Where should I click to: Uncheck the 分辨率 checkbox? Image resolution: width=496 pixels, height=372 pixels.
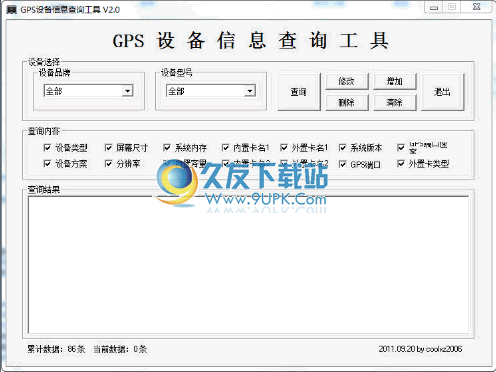coord(108,164)
